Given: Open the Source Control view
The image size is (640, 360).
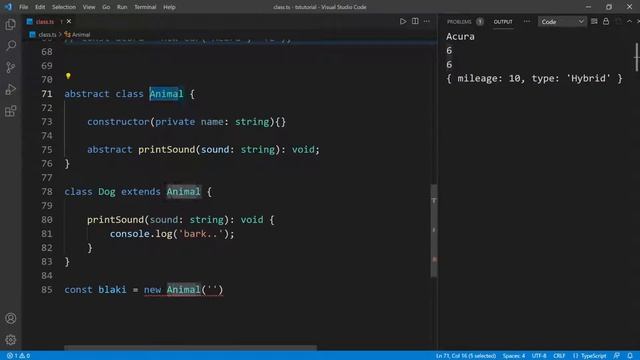Looking at the screenshot, I should pyautogui.click(x=11, y=67).
